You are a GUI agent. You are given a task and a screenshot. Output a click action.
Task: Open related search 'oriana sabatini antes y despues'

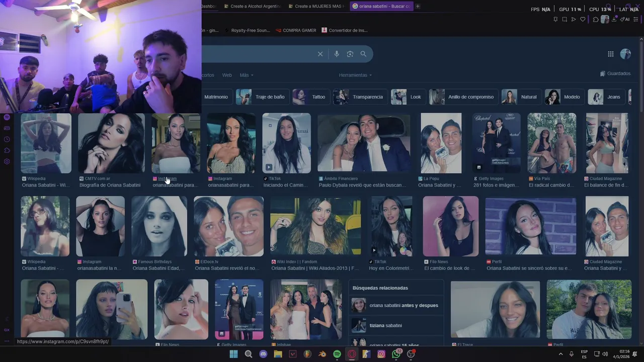click(395, 305)
